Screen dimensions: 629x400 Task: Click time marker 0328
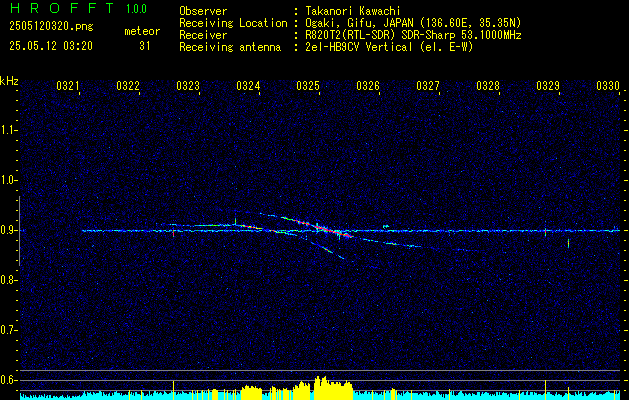tap(488, 86)
